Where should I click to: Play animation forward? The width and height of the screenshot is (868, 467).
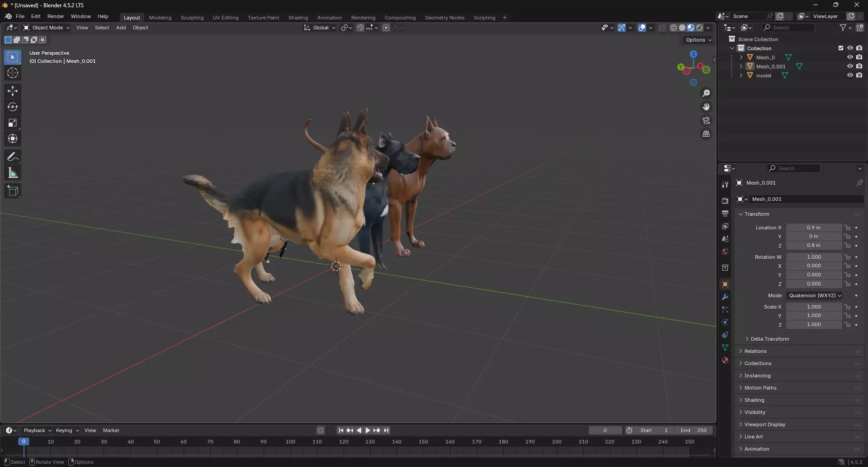pos(368,430)
